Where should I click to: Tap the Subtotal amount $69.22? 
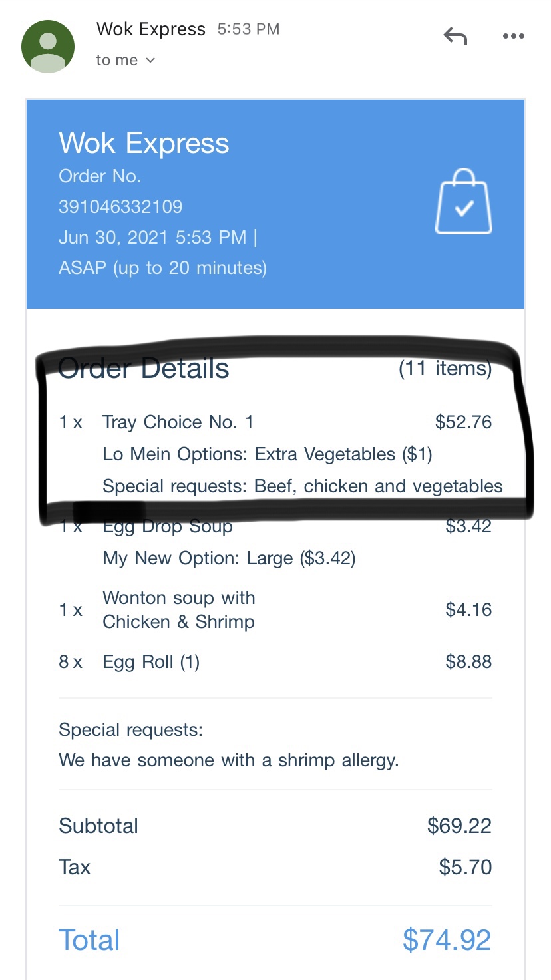point(459,826)
